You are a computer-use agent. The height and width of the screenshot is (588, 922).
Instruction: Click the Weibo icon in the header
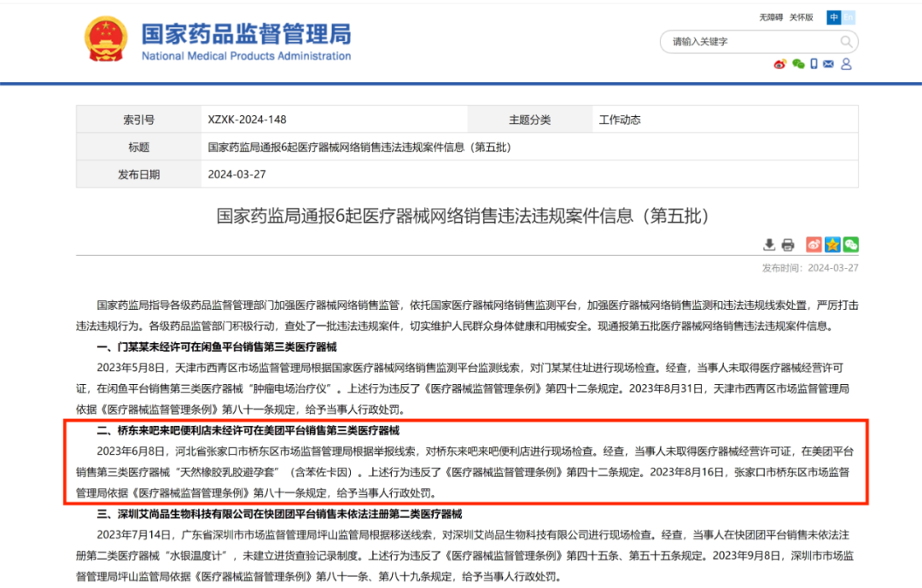click(779, 64)
